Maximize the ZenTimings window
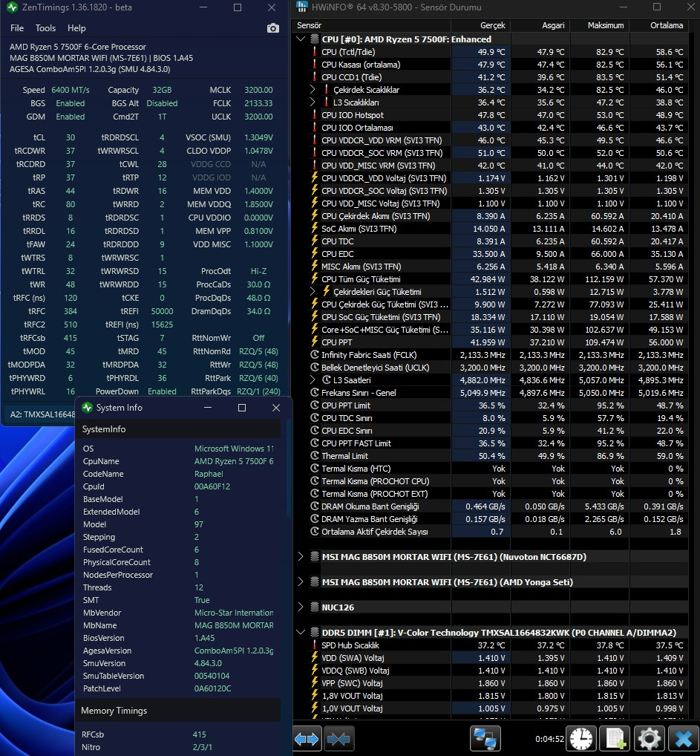700x756 pixels. [x=238, y=7]
